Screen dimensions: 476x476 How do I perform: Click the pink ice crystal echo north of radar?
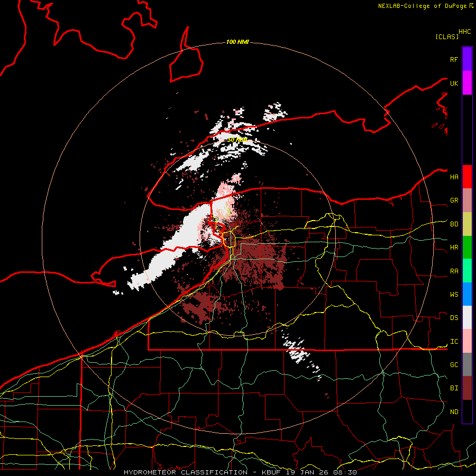tap(226, 190)
